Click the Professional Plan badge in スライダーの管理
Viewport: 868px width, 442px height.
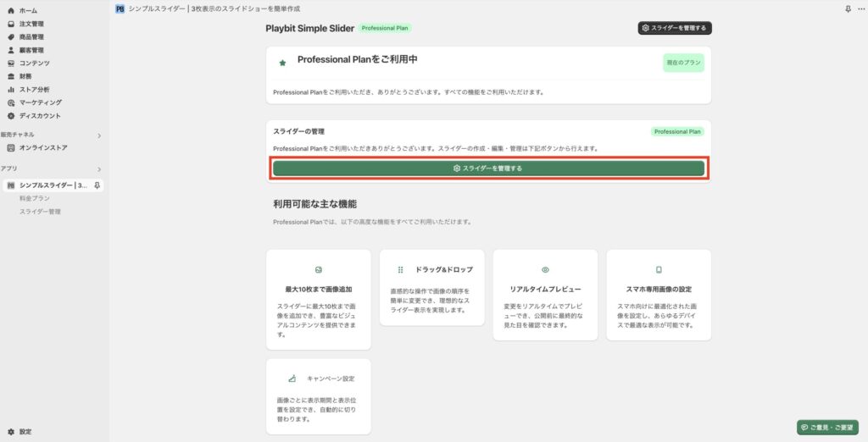point(677,131)
